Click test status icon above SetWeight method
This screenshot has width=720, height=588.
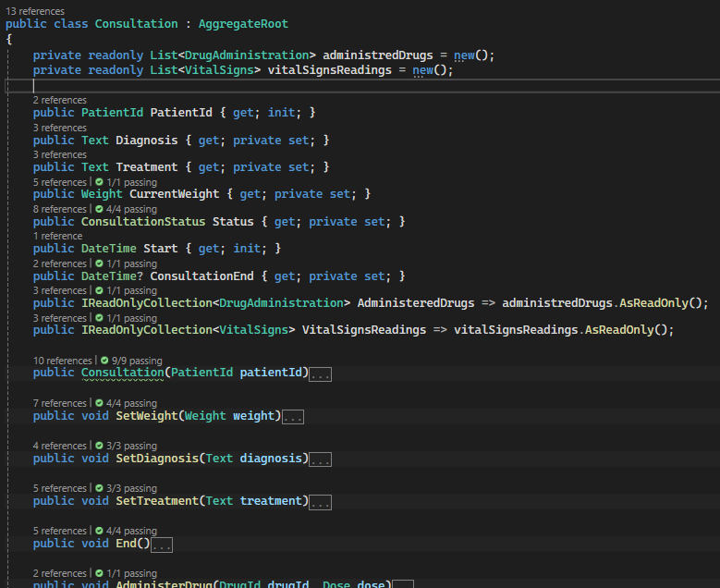pos(99,403)
